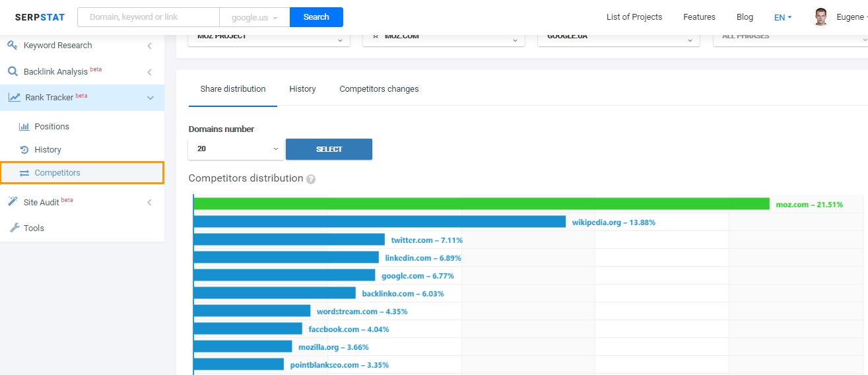Open History in the Rank Tracker sidebar
Viewport: 868px width, 375px height.
tap(48, 149)
